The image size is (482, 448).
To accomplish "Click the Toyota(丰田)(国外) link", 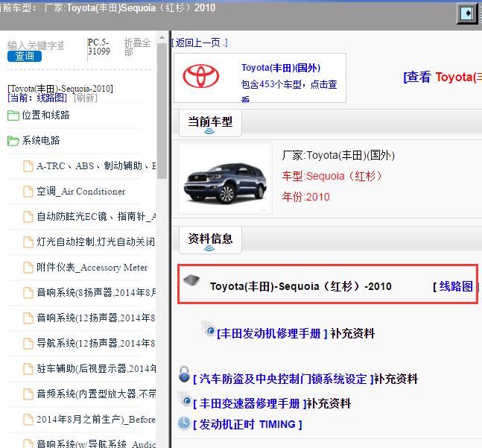I will click(281, 68).
